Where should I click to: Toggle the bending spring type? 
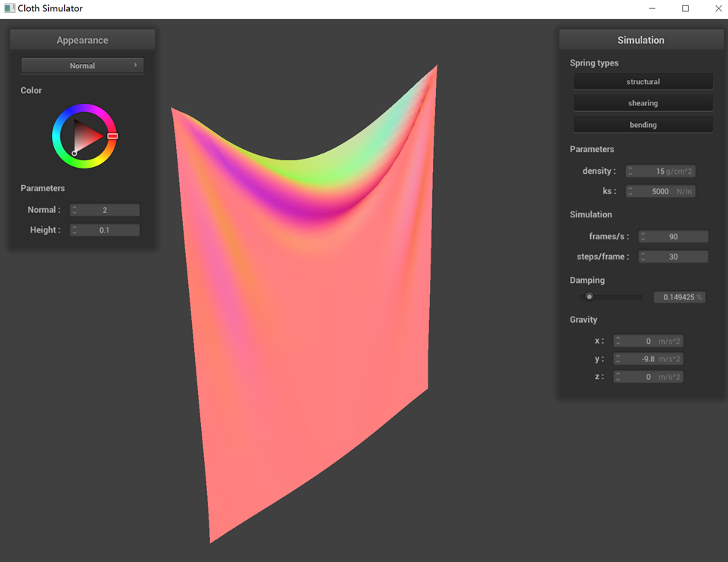(x=643, y=125)
